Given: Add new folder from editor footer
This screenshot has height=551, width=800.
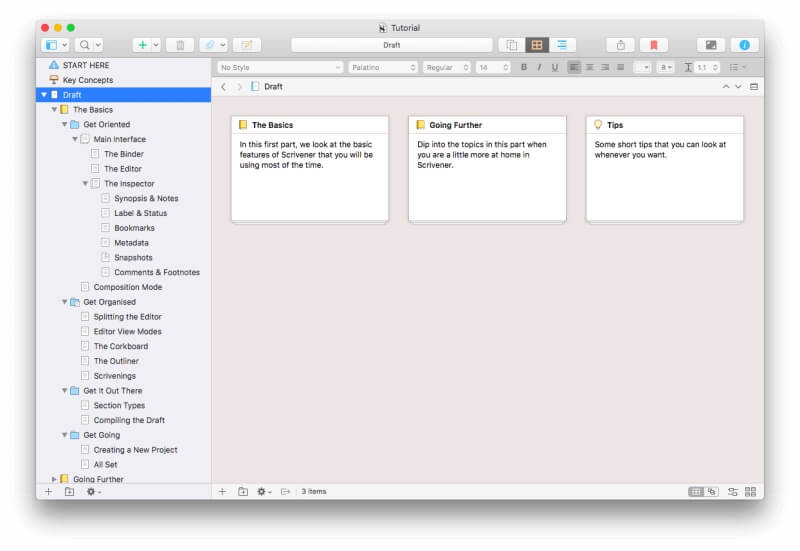Looking at the screenshot, I should [243, 492].
